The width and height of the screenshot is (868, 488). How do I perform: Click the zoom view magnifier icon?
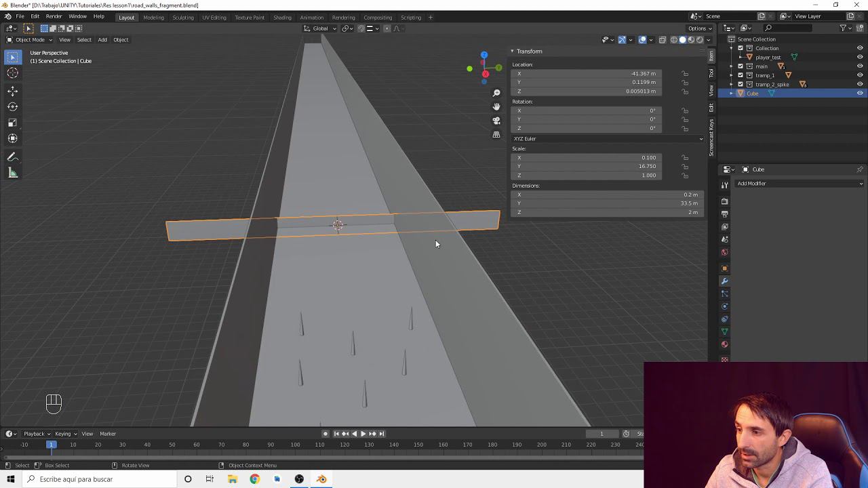[496, 93]
